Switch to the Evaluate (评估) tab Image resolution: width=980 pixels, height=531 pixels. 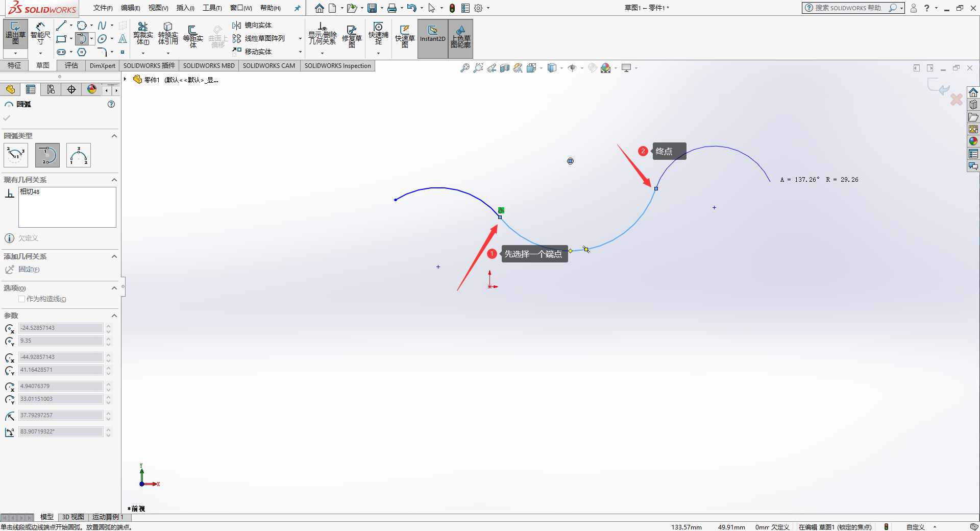coord(71,65)
